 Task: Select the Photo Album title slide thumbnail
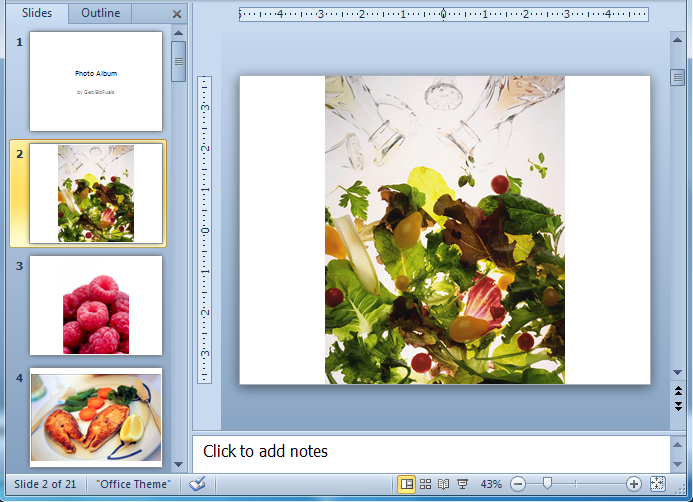click(x=96, y=81)
